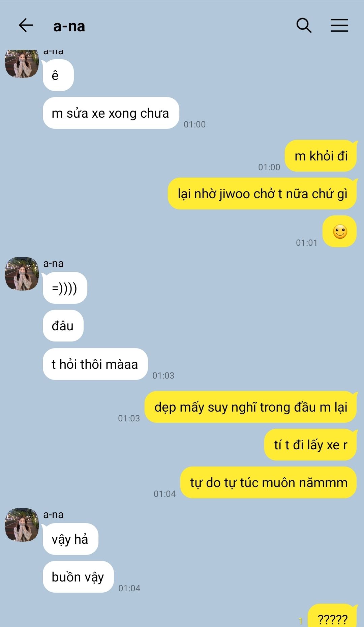Tap the a-na chat title in header
Screen dimensions: 364x627
click(x=69, y=26)
